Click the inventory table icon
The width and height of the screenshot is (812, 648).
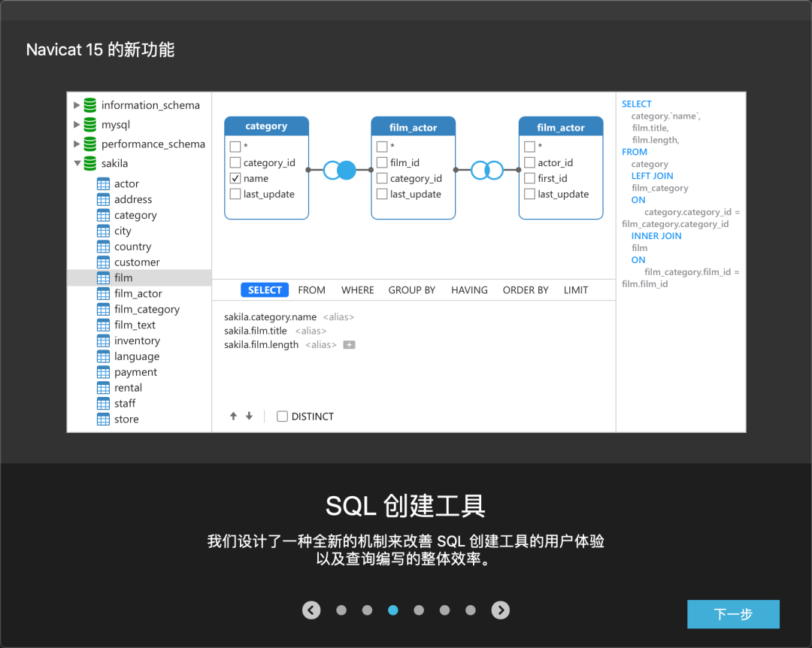[x=104, y=341]
